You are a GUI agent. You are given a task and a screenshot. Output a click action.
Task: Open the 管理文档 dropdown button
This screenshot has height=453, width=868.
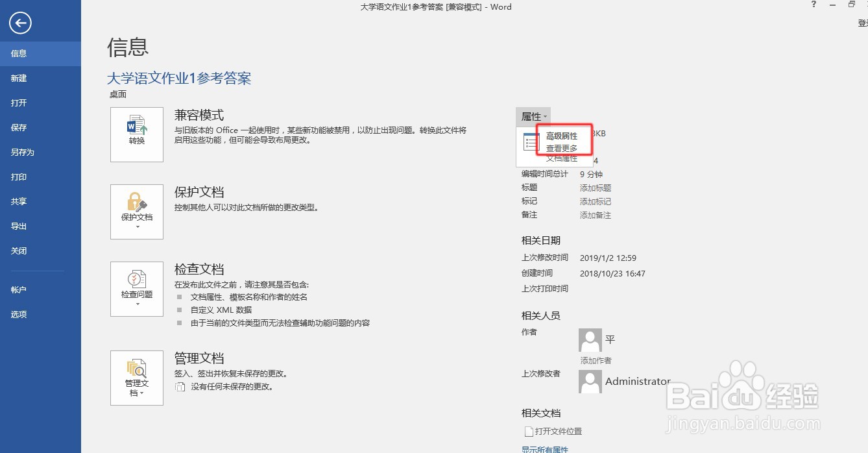point(137,378)
